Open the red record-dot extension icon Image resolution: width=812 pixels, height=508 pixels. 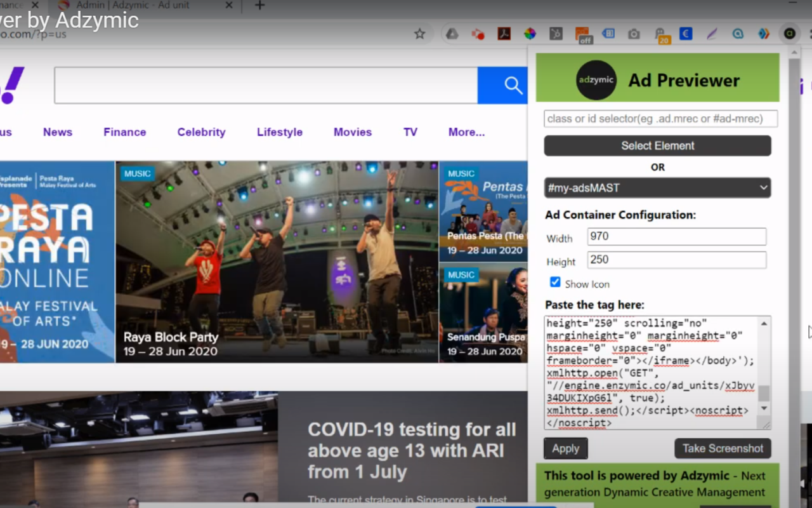pos(478,34)
